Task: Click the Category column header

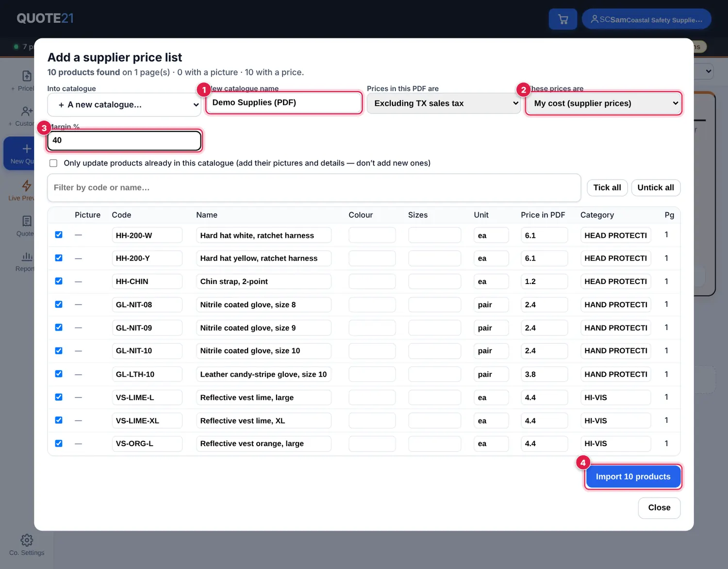Action: click(x=597, y=215)
